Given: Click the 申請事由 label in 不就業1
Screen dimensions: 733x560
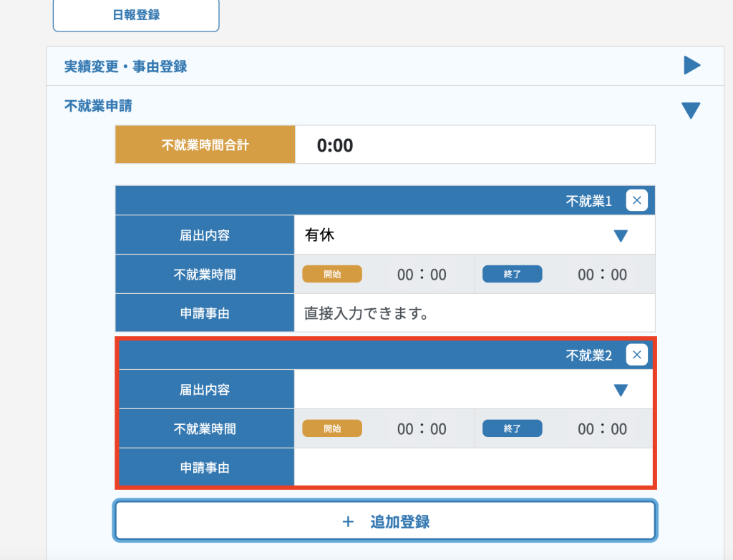Looking at the screenshot, I should pyautogui.click(x=205, y=313).
